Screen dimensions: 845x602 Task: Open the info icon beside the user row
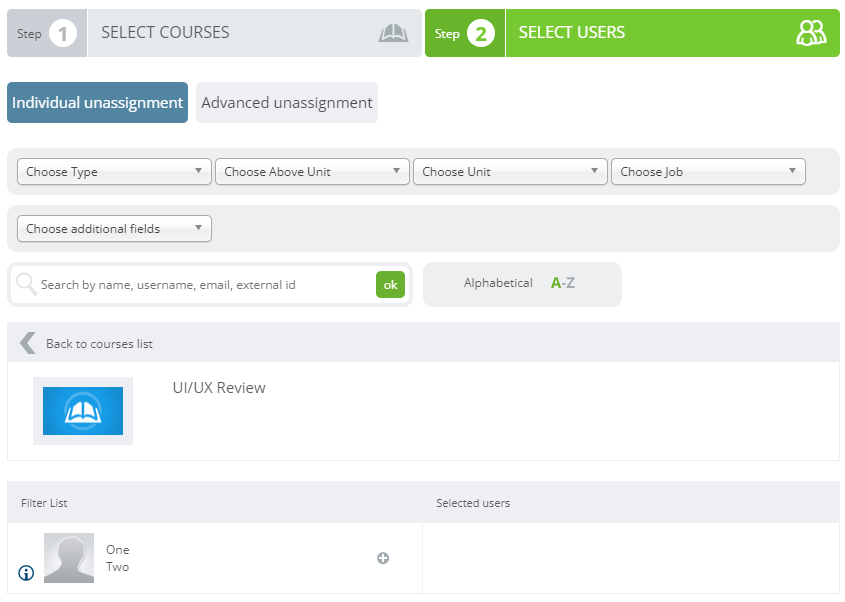click(x=25, y=573)
